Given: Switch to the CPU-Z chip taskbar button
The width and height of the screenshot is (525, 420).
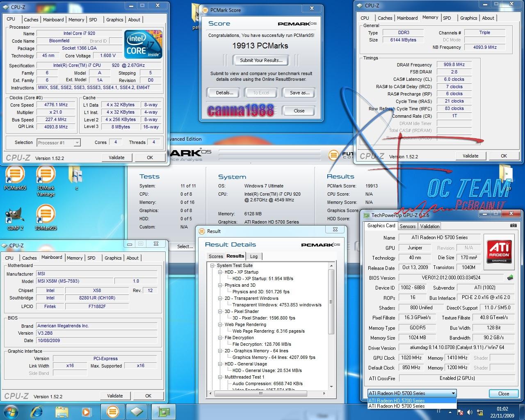Looking at the screenshot, I should 137,411.
